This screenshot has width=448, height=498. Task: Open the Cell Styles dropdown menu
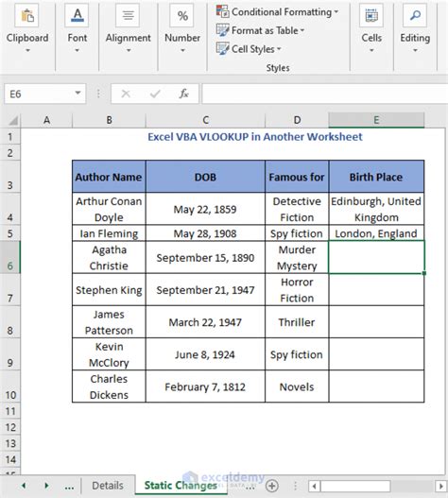279,49
